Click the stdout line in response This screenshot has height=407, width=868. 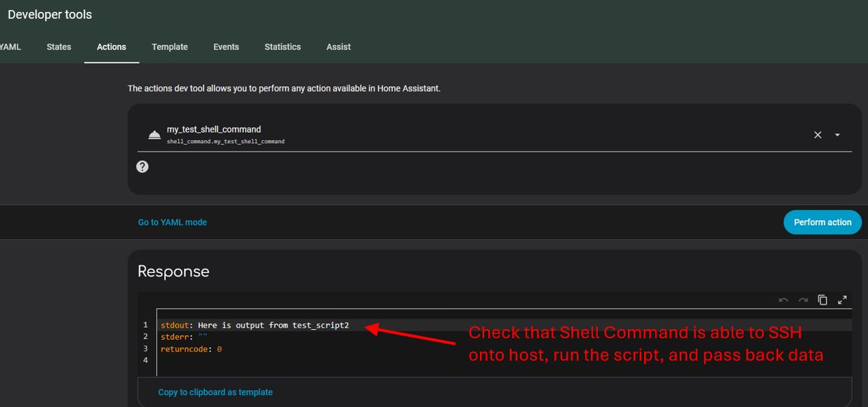coord(255,325)
